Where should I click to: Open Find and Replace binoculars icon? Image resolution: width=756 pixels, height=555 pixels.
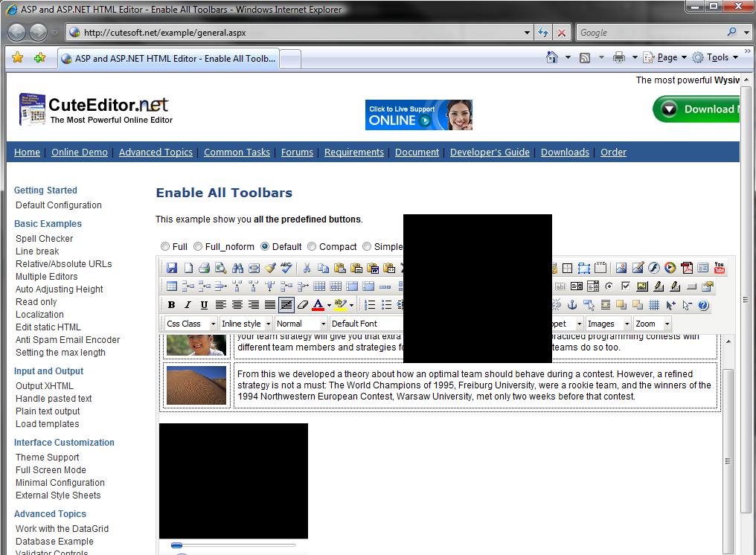pyautogui.click(x=237, y=268)
